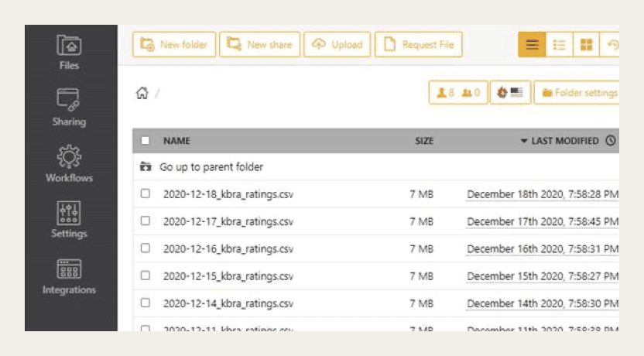Click the December 16th 2020 modified date
Image resolution: width=644 pixels, height=356 pixels.
pos(543,249)
